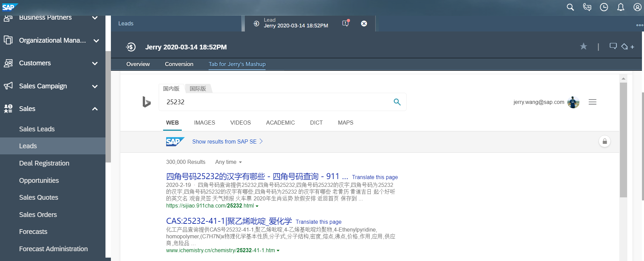The height and width of the screenshot is (261, 644).
Task: Open Opportunities in the sidebar
Action: 39,180
